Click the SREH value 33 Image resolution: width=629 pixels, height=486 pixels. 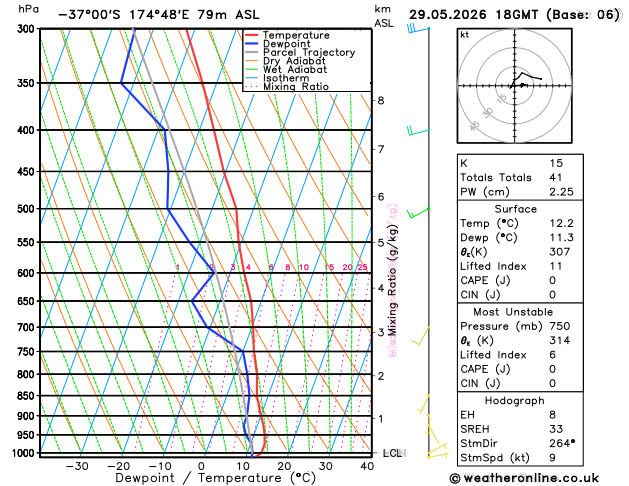556,429
